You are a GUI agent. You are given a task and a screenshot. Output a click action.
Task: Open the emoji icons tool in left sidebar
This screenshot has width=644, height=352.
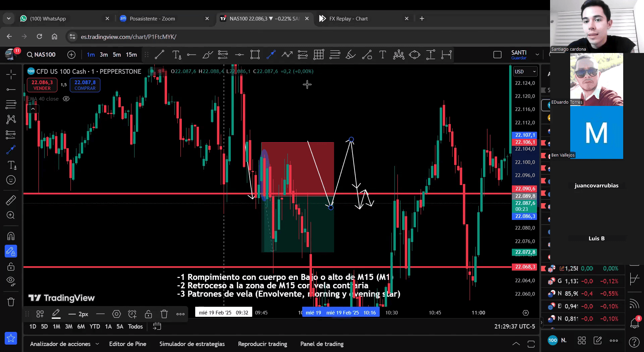(x=11, y=180)
